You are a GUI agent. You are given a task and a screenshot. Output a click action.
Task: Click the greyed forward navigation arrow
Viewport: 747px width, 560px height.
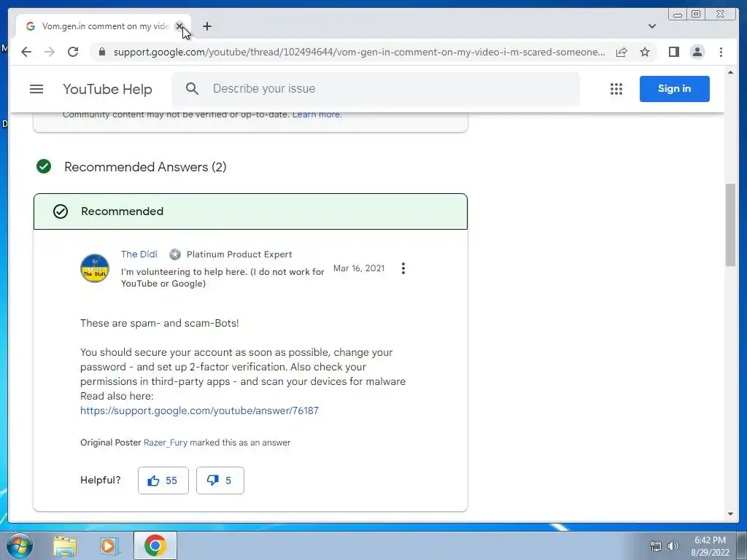50,52
